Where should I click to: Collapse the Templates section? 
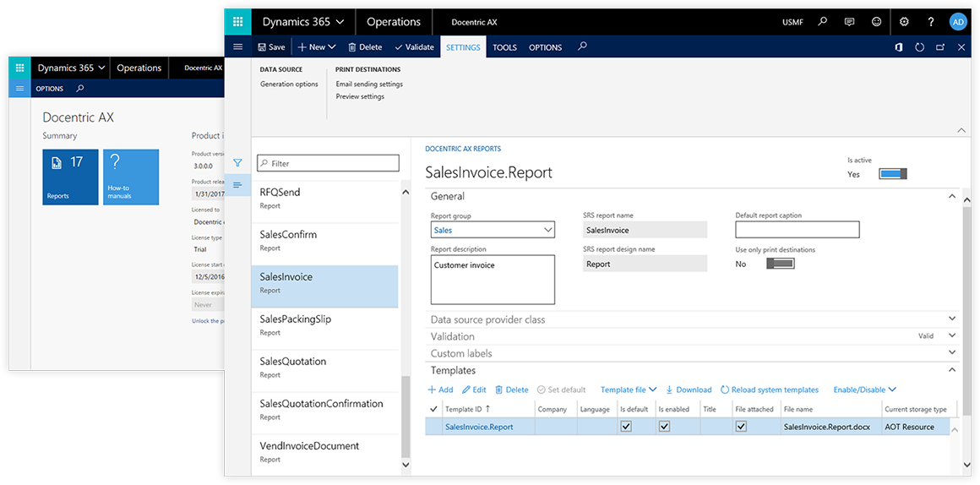point(952,370)
